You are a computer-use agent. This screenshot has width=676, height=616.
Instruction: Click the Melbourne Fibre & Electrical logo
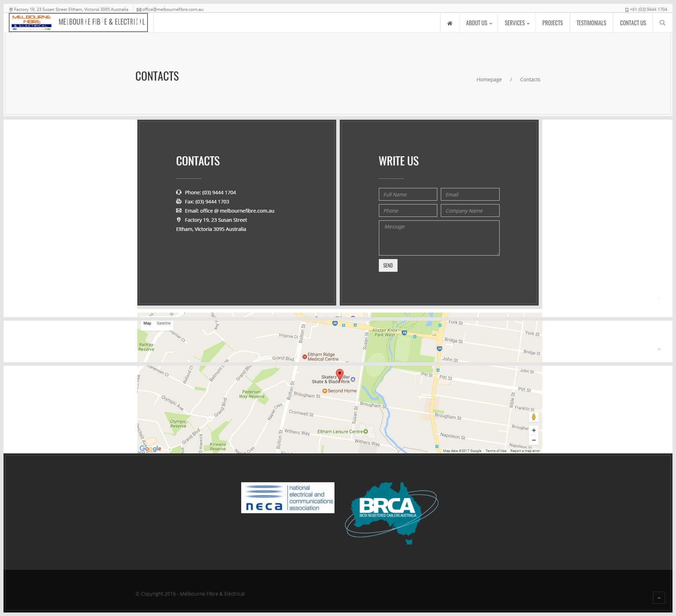click(x=78, y=22)
